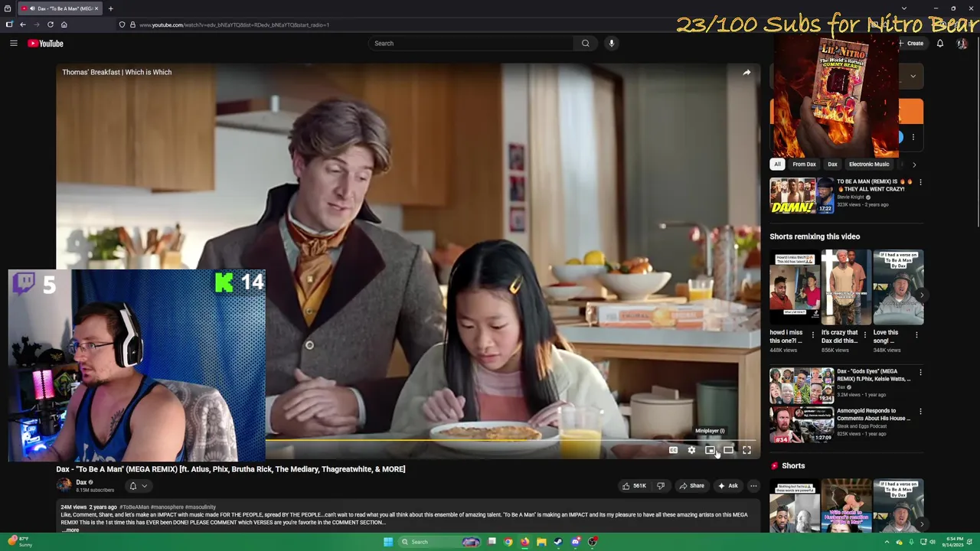Viewport: 980px width, 551px height.
Task: Reload the browser page
Action: point(51,24)
